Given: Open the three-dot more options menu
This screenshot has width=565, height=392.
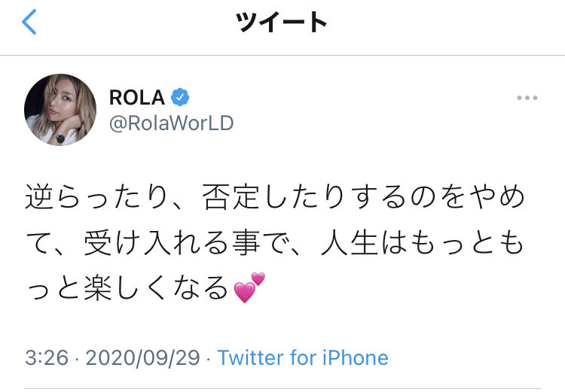Looking at the screenshot, I should 527,98.
